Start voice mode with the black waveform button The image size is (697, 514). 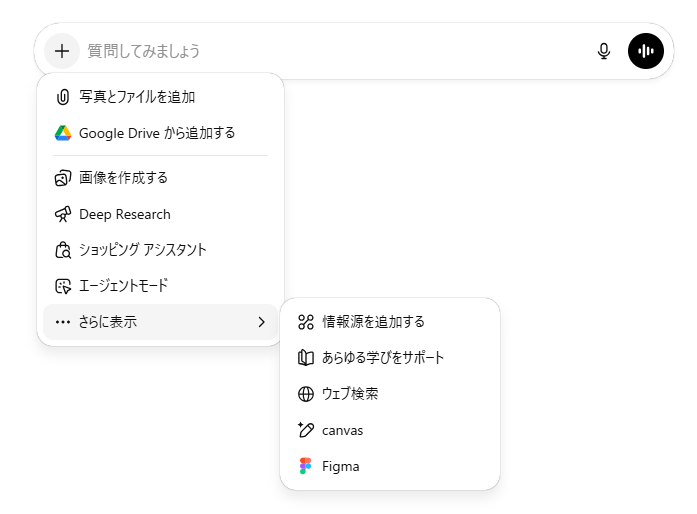[646, 51]
